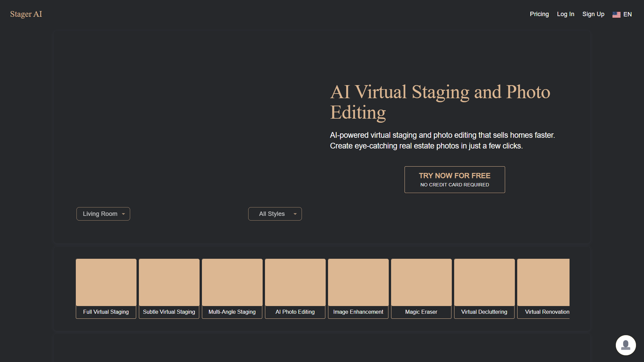Open the Pricing page
Screen dimensions: 644x362
(x=539, y=14)
